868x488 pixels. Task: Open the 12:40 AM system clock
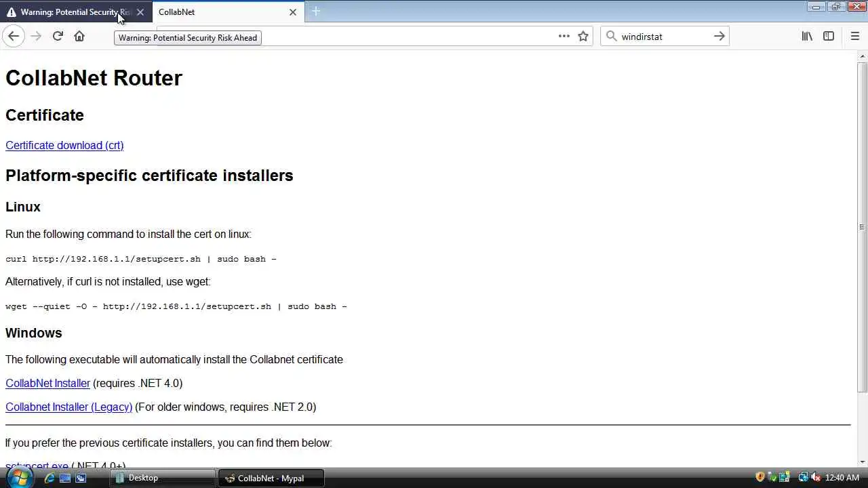pyautogui.click(x=842, y=478)
